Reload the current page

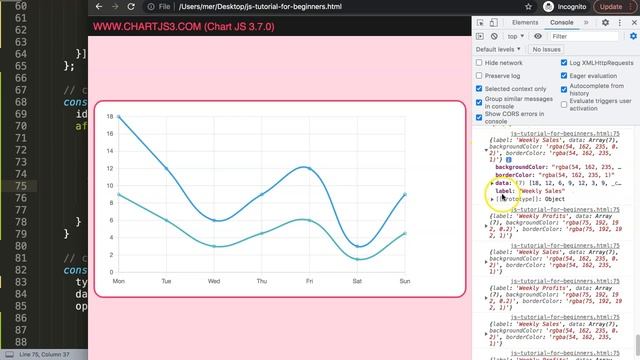click(131, 7)
